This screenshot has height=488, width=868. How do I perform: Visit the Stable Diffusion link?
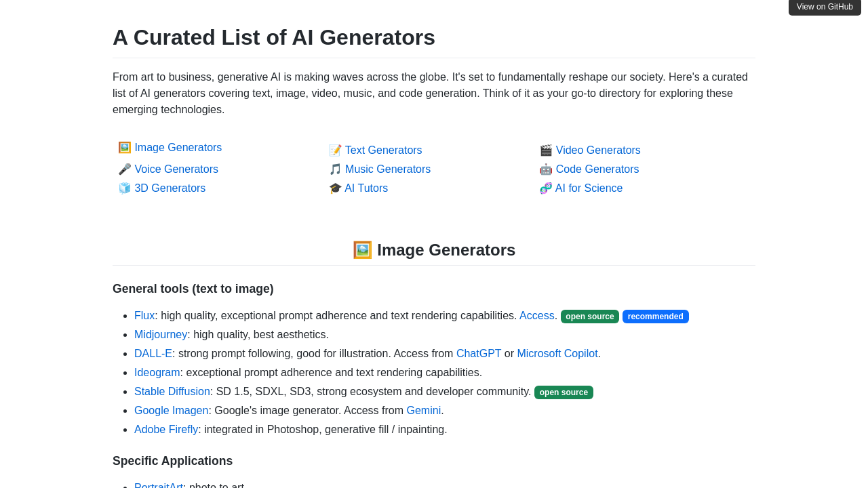[x=172, y=392]
